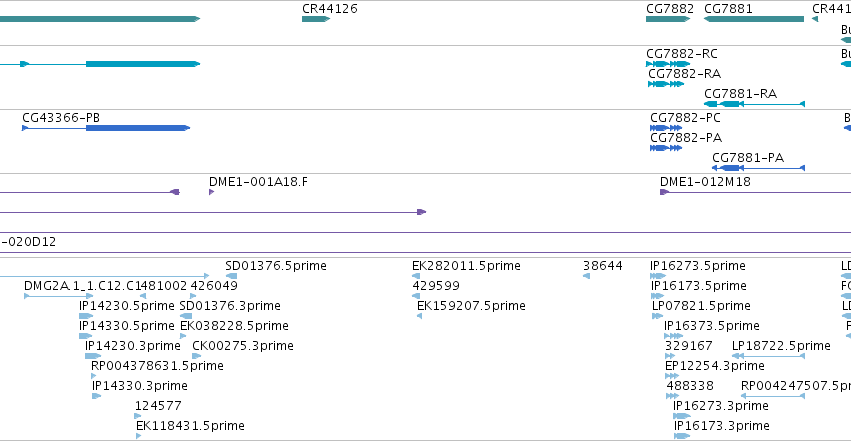Image resolution: width=851 pixels, height=441 pixels.
Task: Select the CG7881-RA transcript feature
Action: click(x=754, y=104)
